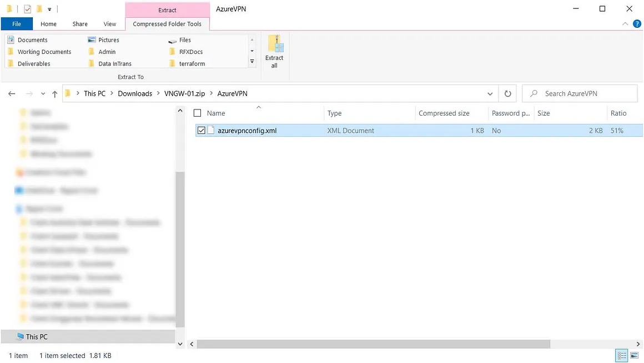Choose terraform folder as extract destination
Screen dimensions: 644x363
(187, 64)
